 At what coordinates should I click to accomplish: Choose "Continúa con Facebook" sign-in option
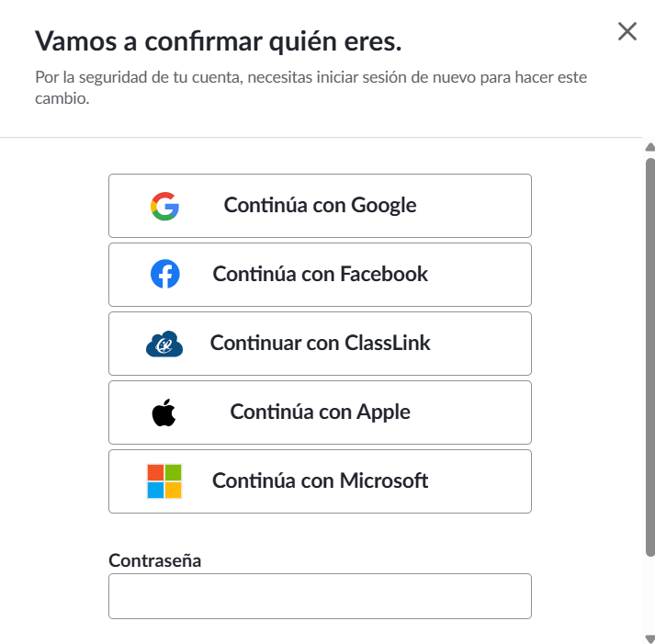[320, 275]
